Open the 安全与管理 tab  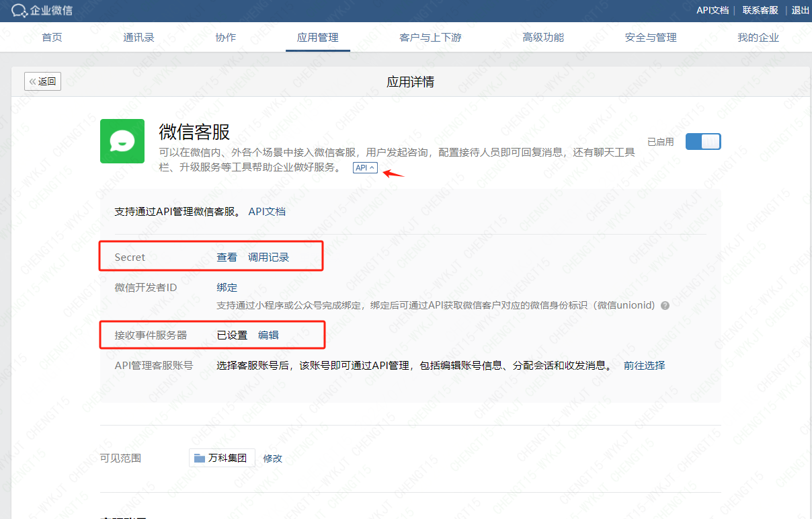coord(651,38)
